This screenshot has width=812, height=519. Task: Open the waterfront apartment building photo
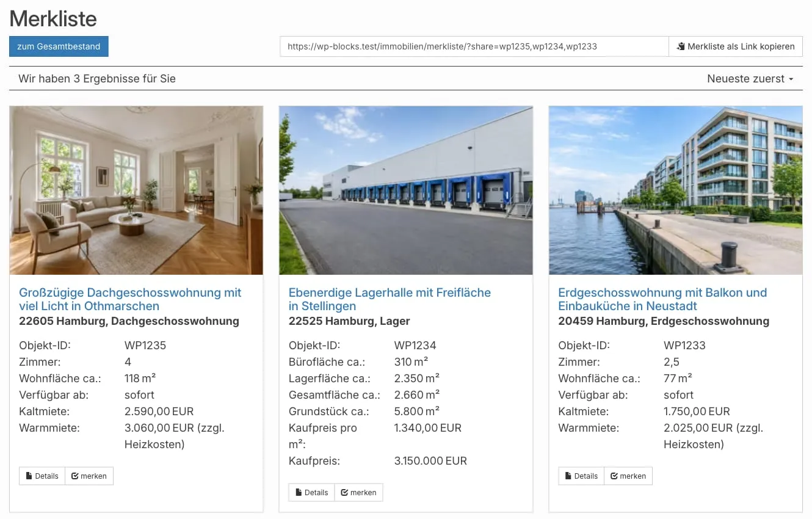coord(676,191)
